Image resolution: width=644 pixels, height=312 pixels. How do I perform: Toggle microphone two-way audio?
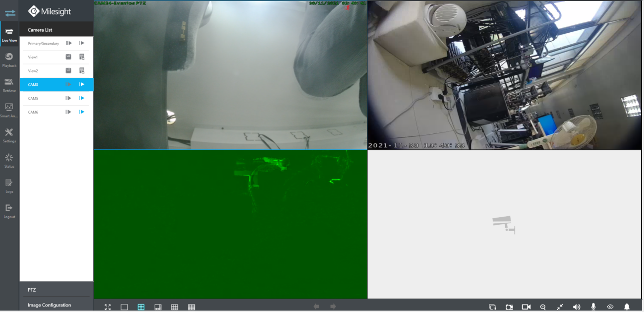tap(593, 307)
